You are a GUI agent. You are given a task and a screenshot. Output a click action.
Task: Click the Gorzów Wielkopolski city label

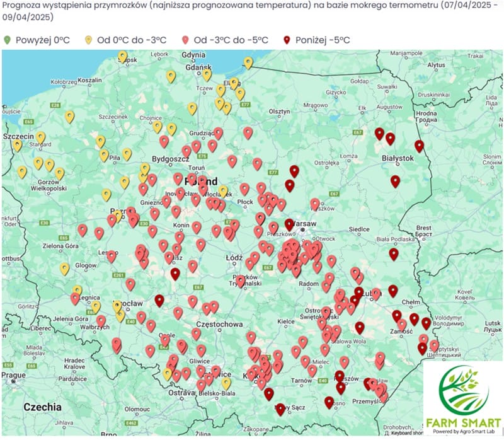tap(49, 185)
